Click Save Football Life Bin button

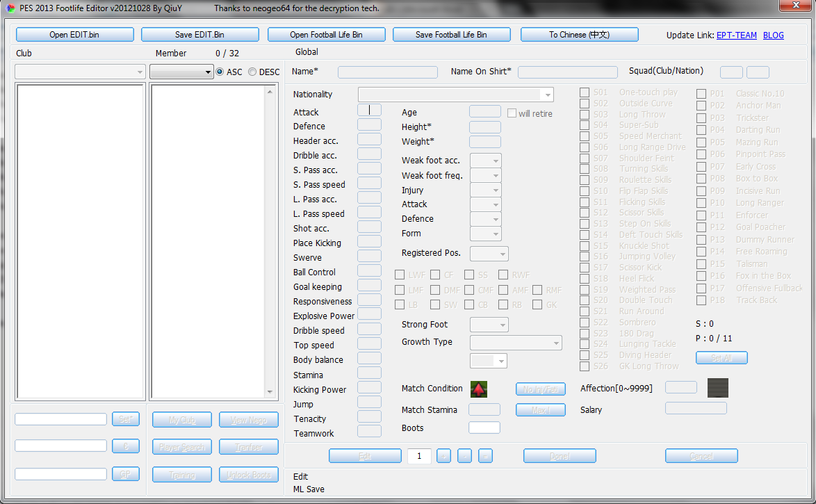(451, 34)
